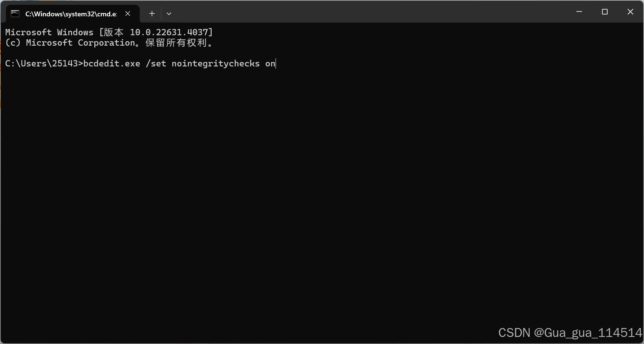Click the empty terminal output area

tap(297, 186)
